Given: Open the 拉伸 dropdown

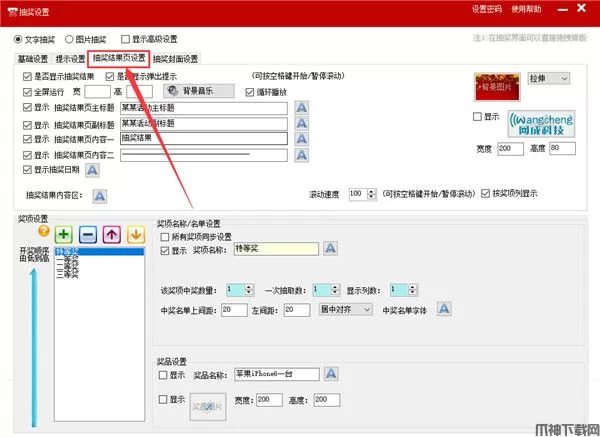Looking at the screenshot, I should coord(549,79).
